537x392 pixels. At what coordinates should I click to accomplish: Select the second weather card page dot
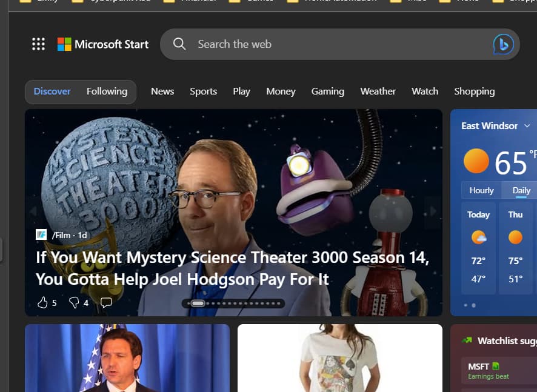point(473,305)
